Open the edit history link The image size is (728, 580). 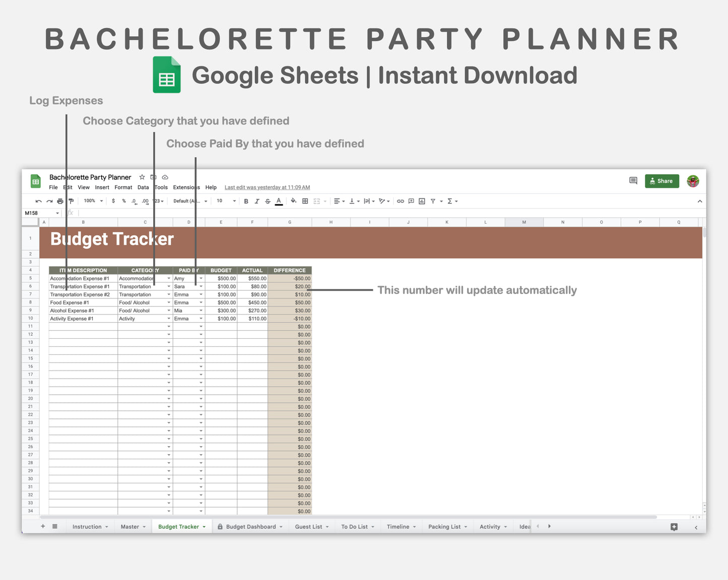(267, 187)
